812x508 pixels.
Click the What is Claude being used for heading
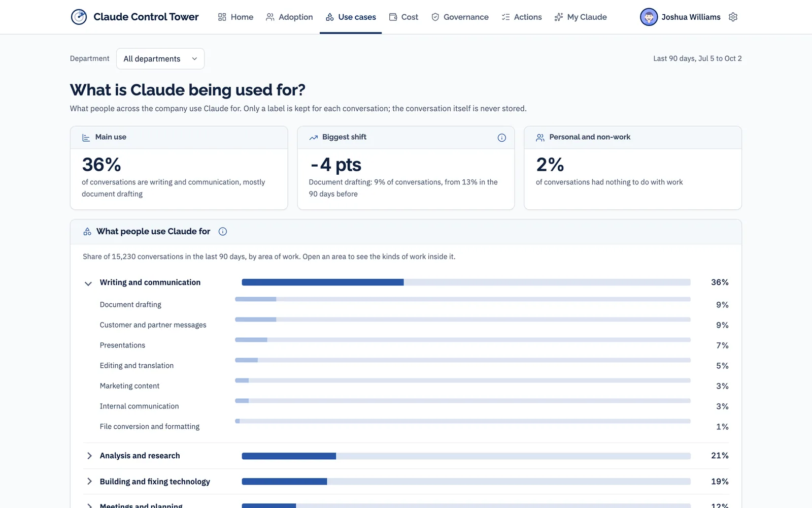tap(188, 90)
